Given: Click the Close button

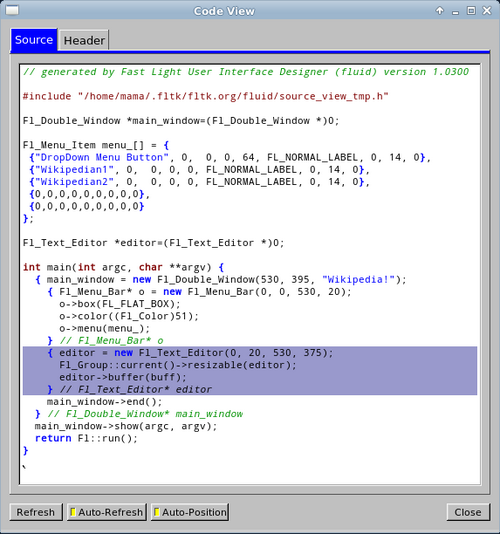Looking at the screenshot, I should point(468,512).
